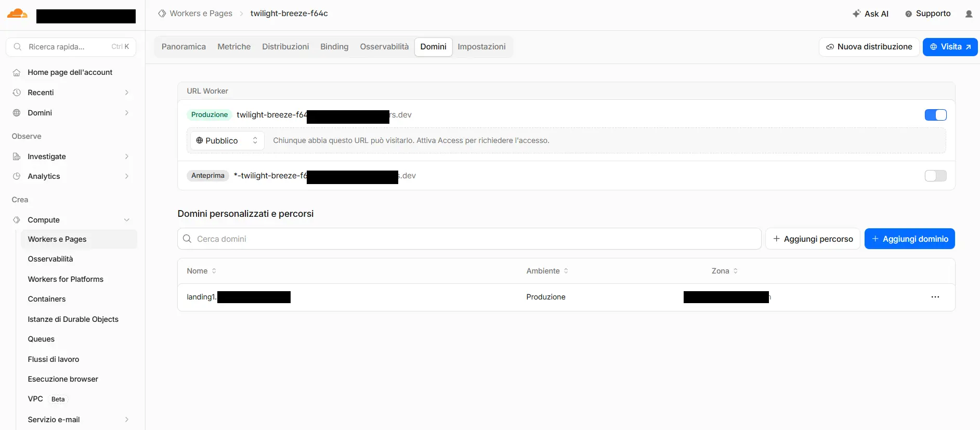This screenshot has width=980, height=430.
Task: Click the blue Visita button
Action: point(950,47)
